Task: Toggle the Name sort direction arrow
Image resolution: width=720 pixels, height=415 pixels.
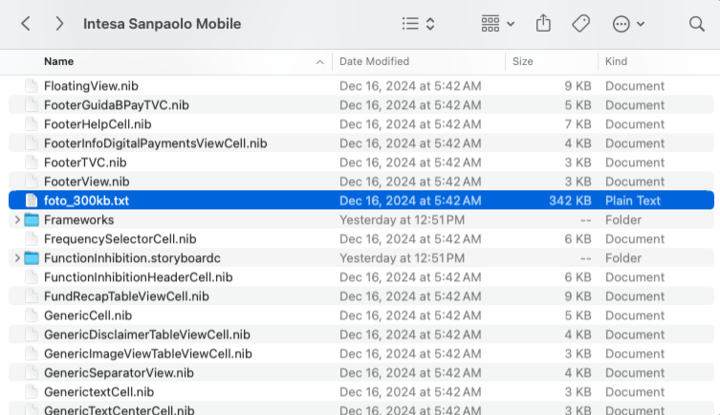Action: pyautogui.click(x=320, y=62)
